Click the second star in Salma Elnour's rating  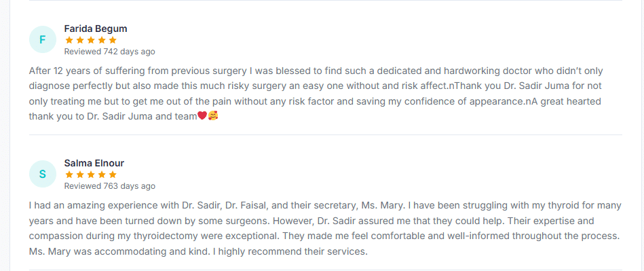[80, 175]
